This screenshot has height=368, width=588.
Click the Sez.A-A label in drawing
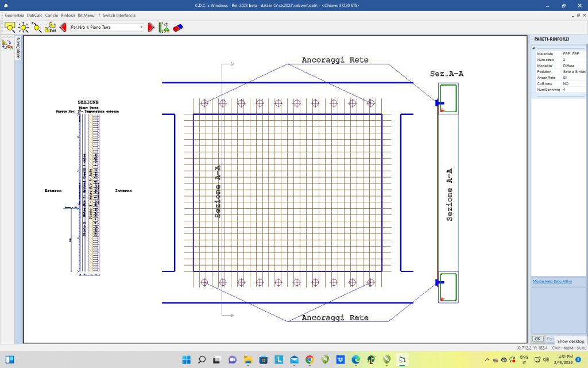[x=447, y=74]
